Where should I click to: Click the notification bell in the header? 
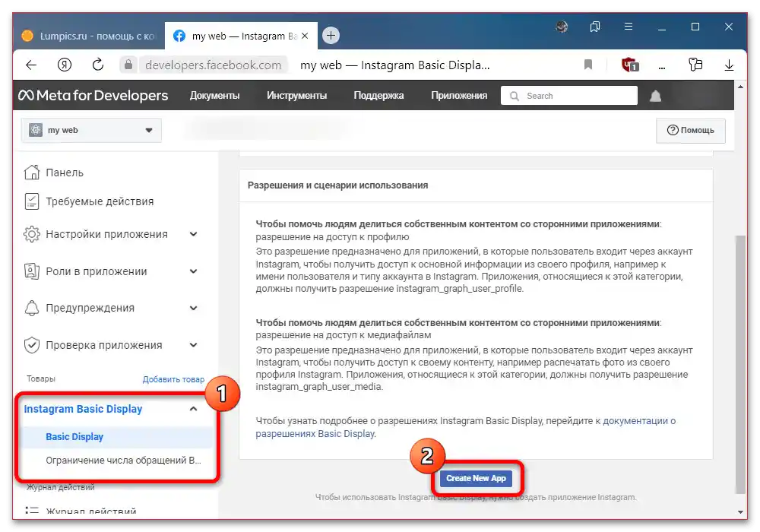[655, 95]
